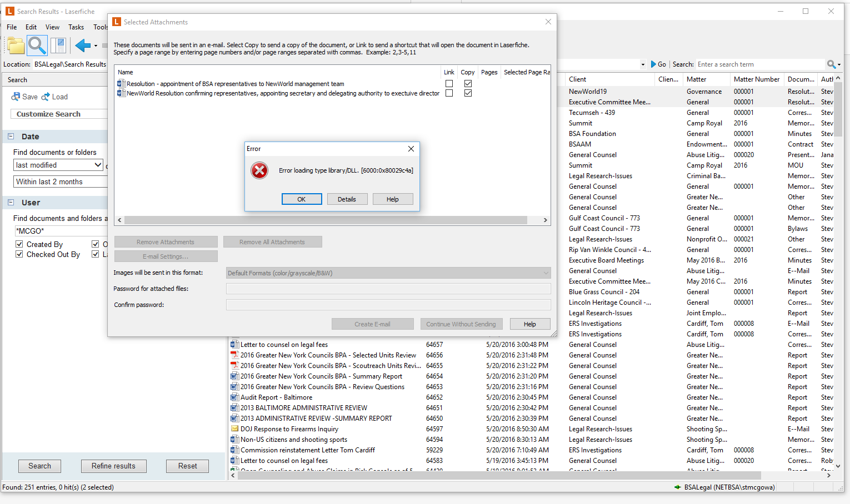Click the Word icon of BPA Review Questions
850x504 pixels.
[x=234, y=387]
